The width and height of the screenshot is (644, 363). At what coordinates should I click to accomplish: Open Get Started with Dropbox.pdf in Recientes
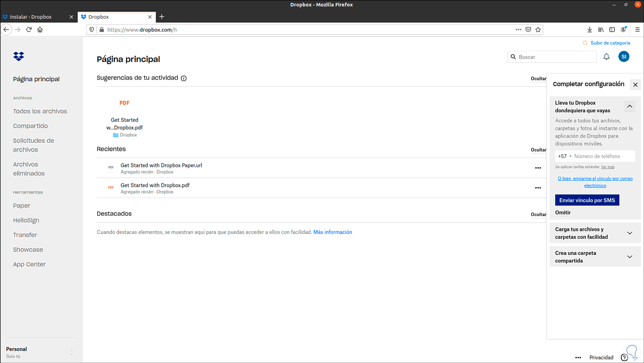click(155, 185)
